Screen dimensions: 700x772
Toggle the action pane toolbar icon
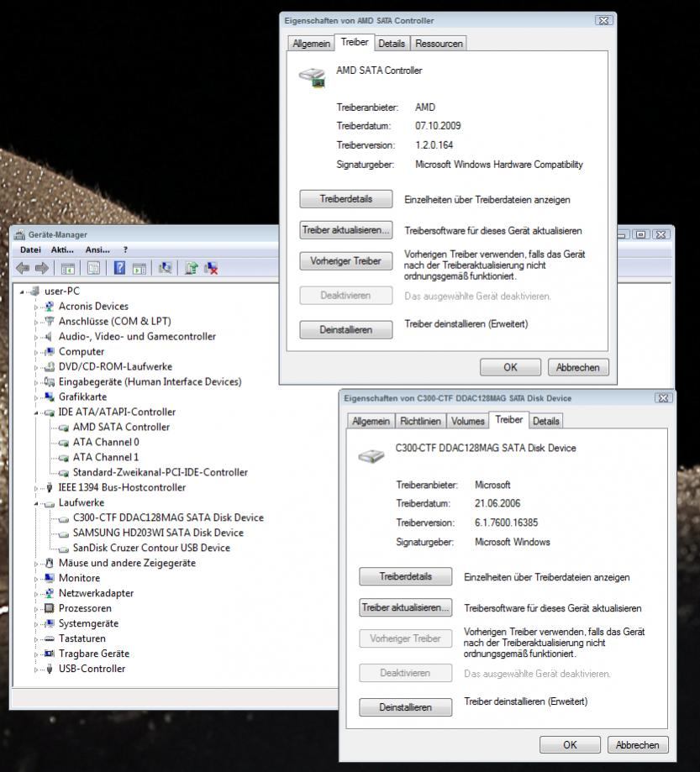[139, 269]
